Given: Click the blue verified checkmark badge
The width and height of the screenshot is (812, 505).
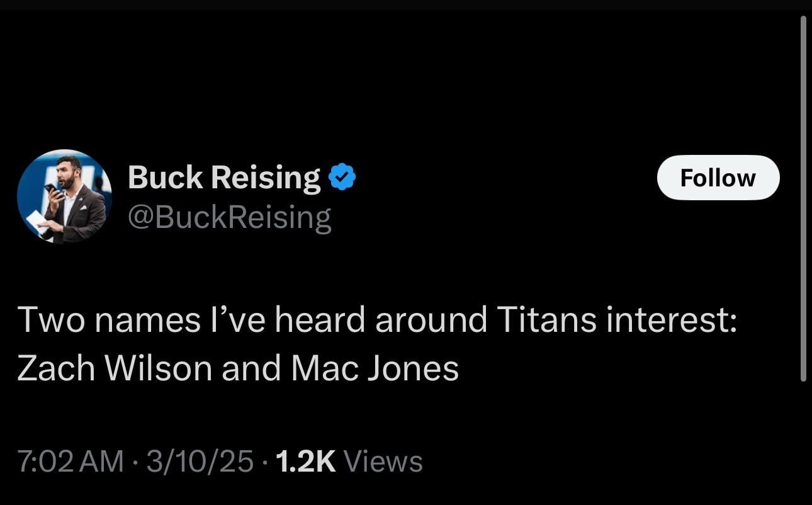Looking at the screenshot, I should point(342,176).
